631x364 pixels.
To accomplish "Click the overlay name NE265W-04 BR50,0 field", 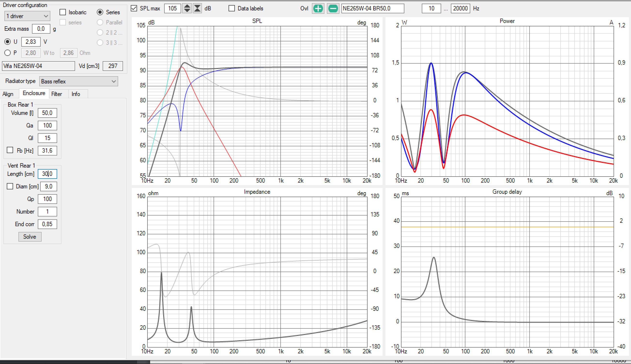I will [x=373, y=8].
